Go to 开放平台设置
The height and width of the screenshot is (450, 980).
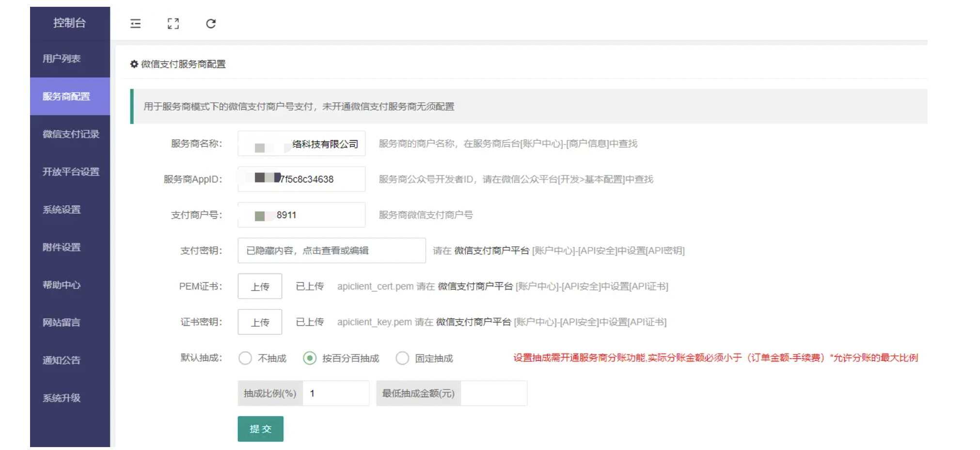pos(70,172)
